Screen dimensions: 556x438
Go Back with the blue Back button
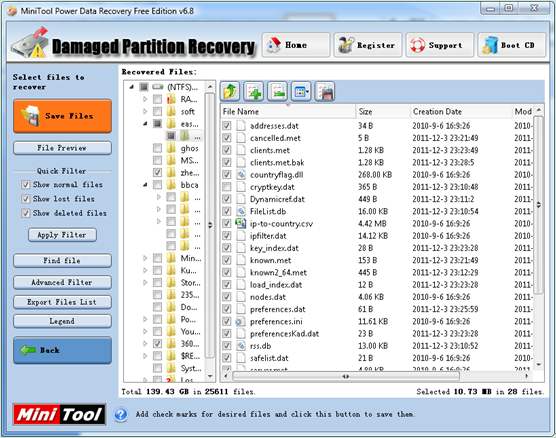coord(62,350)
